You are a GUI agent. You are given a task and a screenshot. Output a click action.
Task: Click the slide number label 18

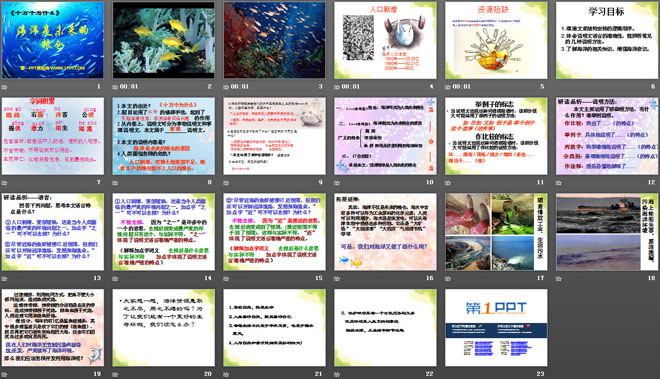tap(652, 278)
